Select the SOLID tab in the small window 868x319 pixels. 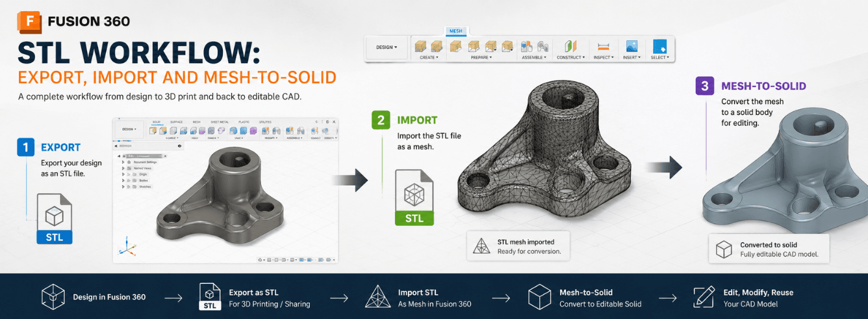click(157, 122)
